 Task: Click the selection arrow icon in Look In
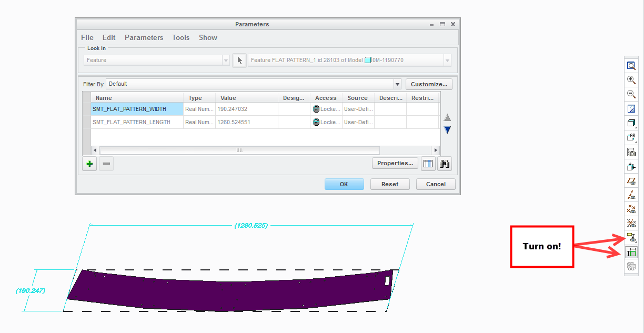[239, 60]
